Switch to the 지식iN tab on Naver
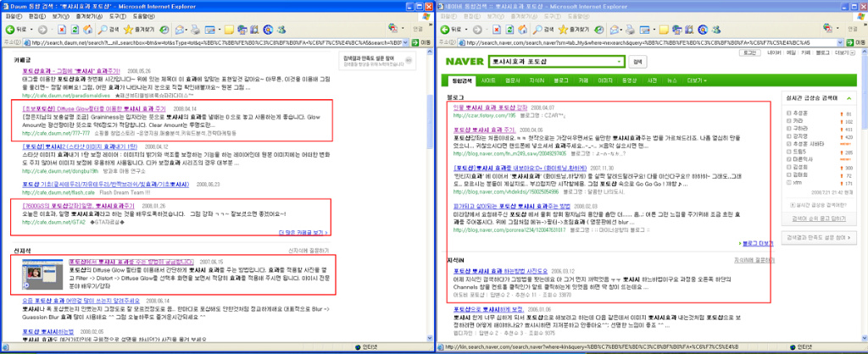The image size is (868, 354). 537,80
